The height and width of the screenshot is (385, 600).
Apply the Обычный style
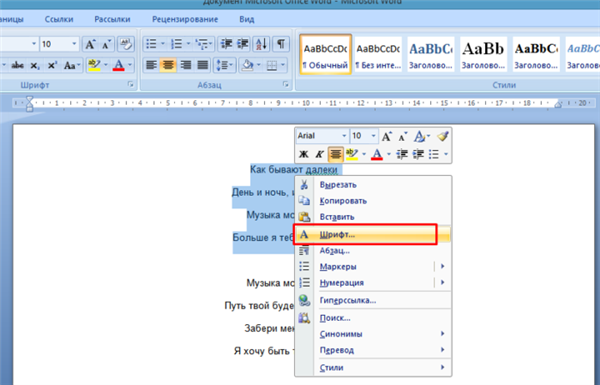pyautogui.click(x=326, y=54)
